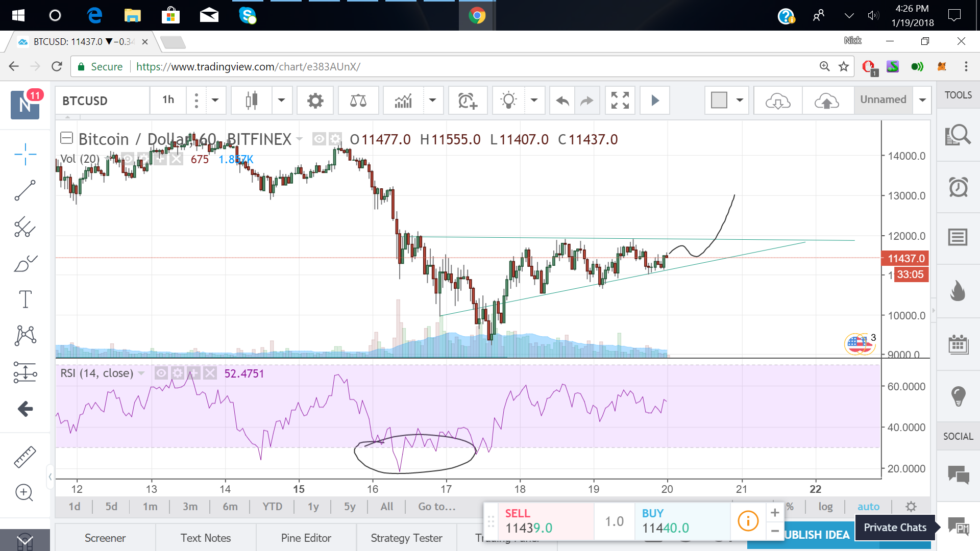This screenshot has width=980, height=551.
Task: Set time range to 1m
Action: click(150, 507)
